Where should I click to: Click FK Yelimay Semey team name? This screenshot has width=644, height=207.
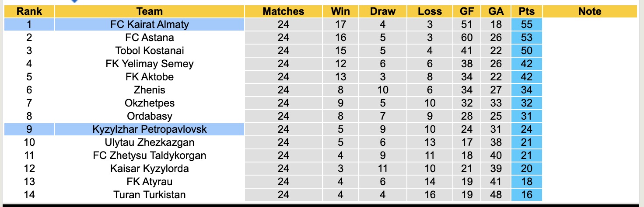(149, 64)
